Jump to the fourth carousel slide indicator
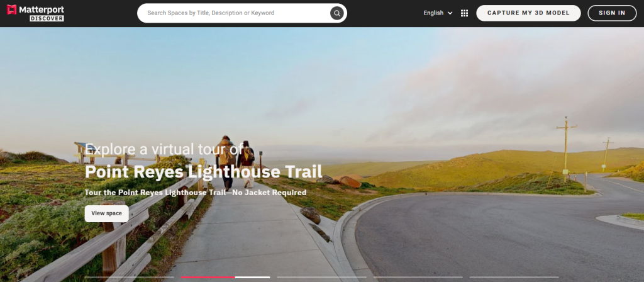The height and width of the screenshot is (282, 644). click(418, 278)
